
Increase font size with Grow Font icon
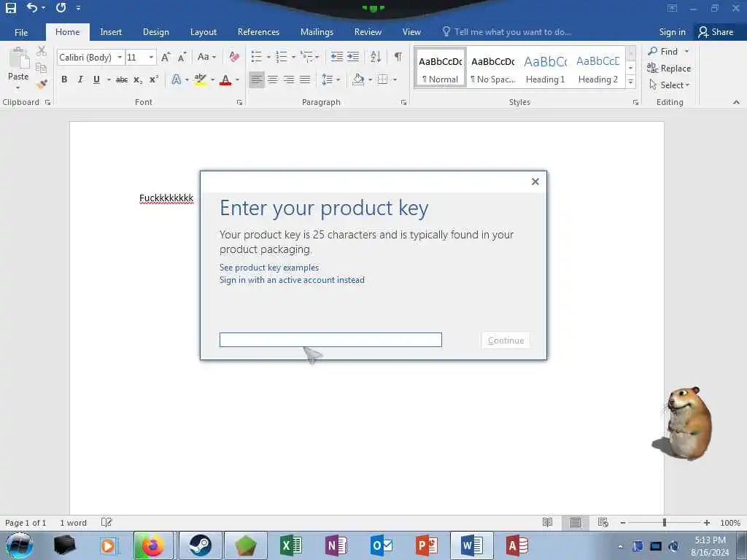click(166, 57)
